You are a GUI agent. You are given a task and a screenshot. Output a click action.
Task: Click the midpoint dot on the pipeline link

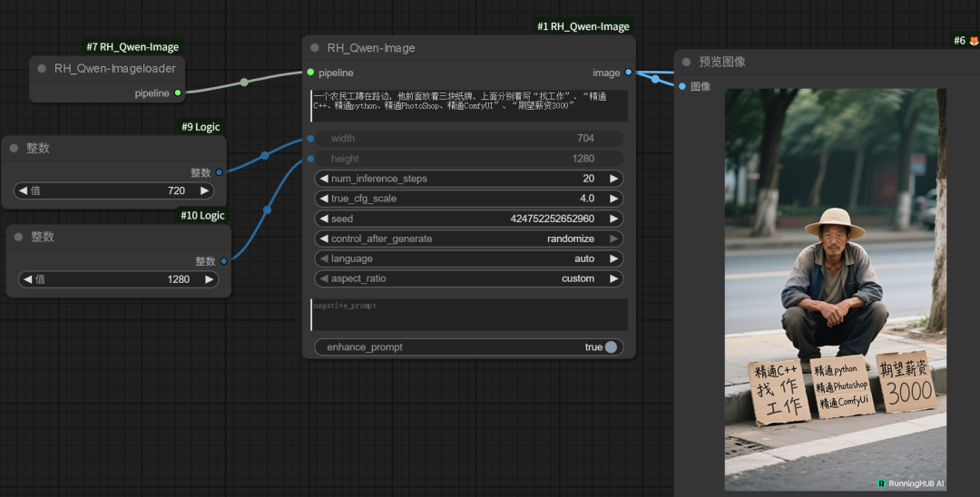pos(244,83)
